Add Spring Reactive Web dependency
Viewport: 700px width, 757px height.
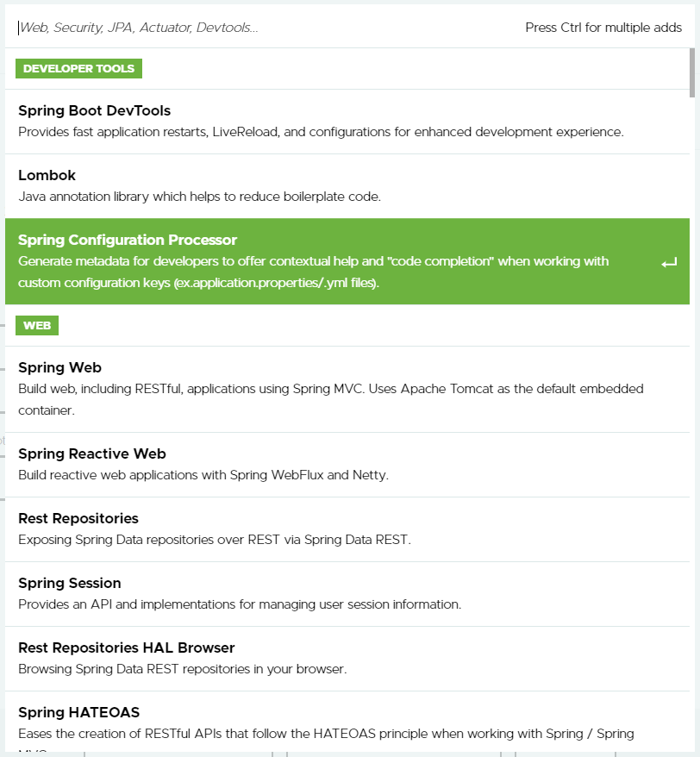[x=347, y=465]
